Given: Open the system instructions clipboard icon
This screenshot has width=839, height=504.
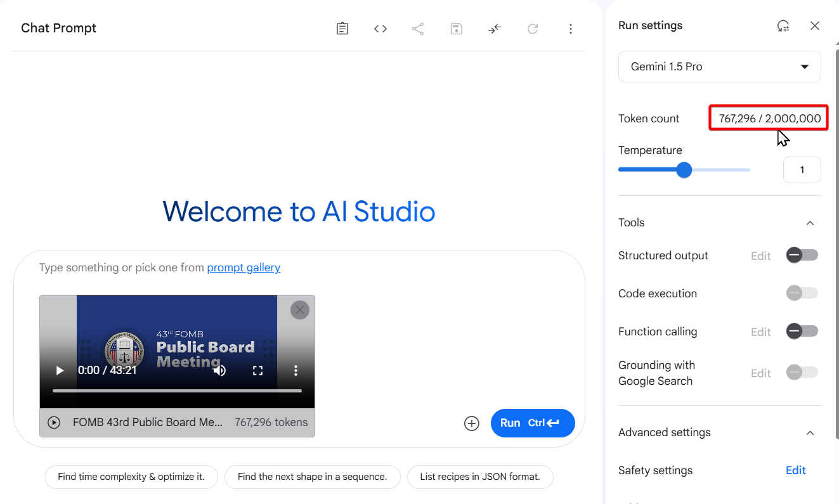Looking at the screenshot, I should [342, 29].
